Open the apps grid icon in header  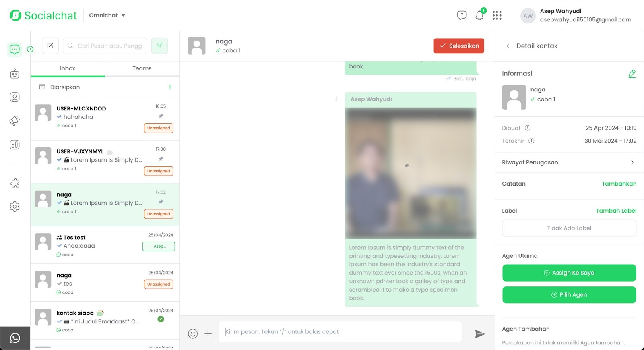coord(497,16)
